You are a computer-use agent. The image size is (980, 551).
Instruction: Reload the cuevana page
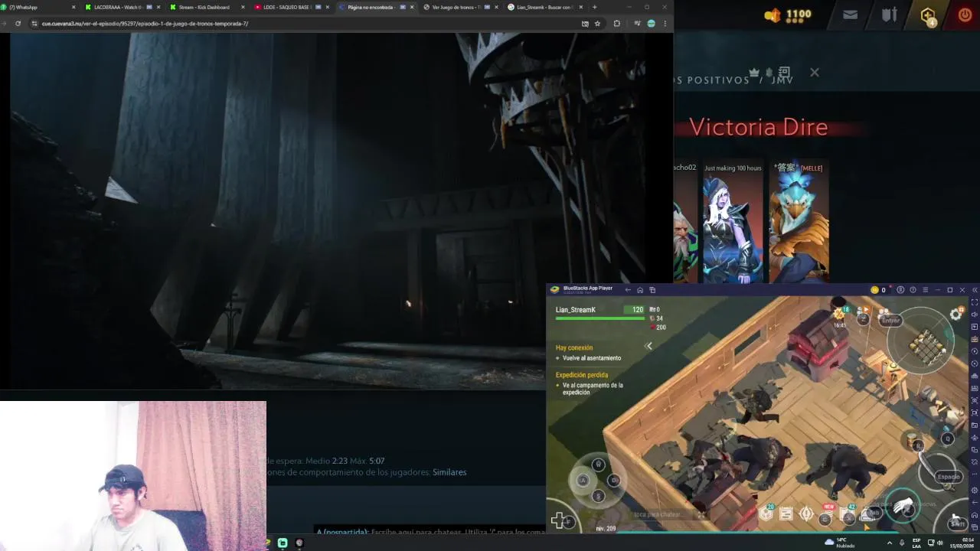tap(18, 24)
